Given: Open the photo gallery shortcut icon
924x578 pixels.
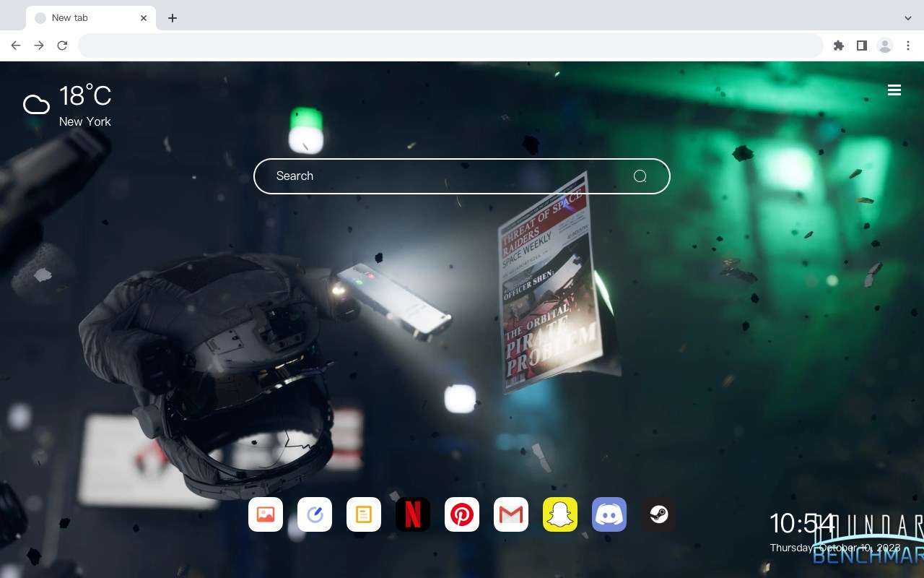Looking at the screenshot, I should (x=266, y=514).
